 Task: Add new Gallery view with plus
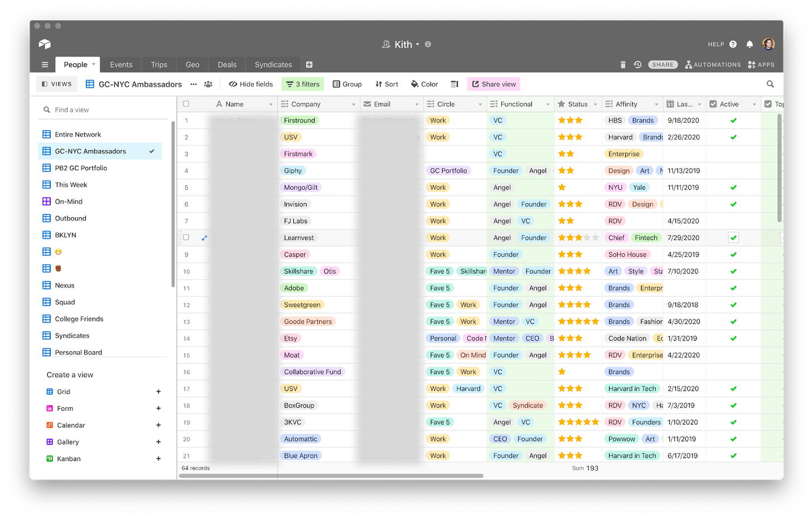[x=158, y=442]
